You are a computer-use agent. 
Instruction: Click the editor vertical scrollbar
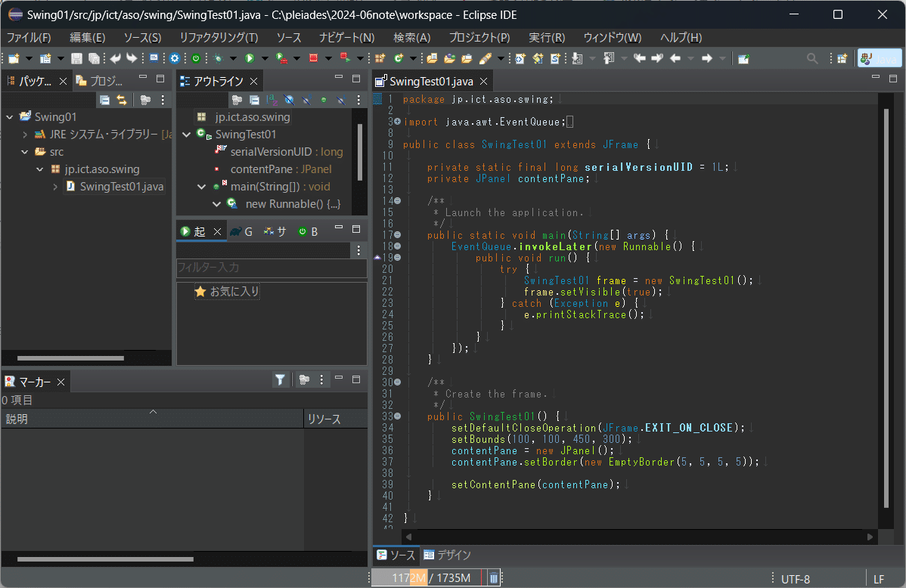click(886, 309)
